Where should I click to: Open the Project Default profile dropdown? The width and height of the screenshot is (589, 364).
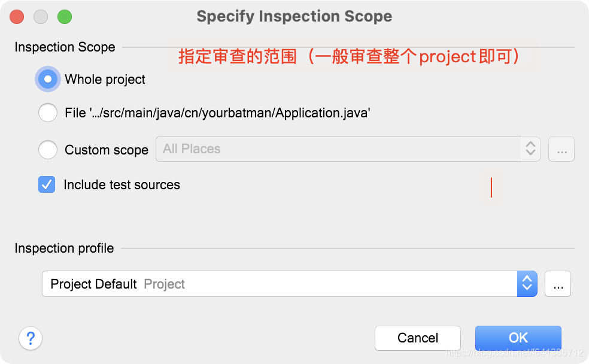point(280,284)
